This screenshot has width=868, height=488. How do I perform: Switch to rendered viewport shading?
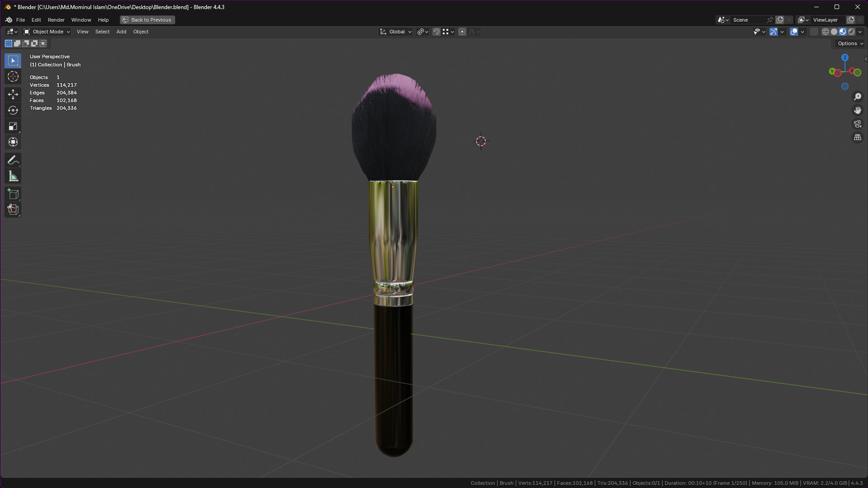pos(851,32)
